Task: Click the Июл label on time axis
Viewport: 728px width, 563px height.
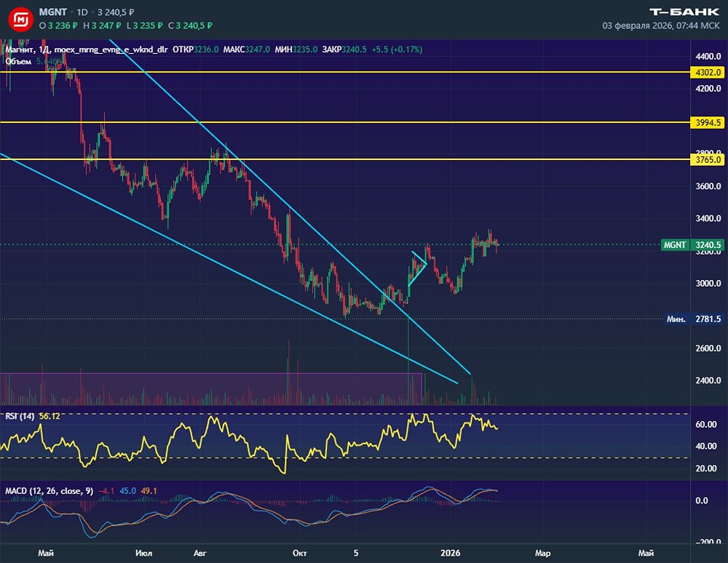Action: click(144, 553)
